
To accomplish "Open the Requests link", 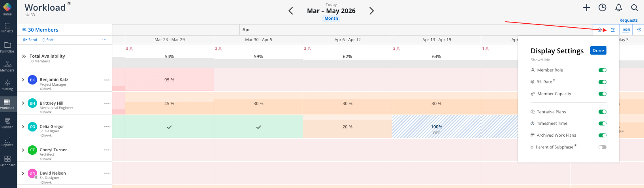I will tap(628, 21).
